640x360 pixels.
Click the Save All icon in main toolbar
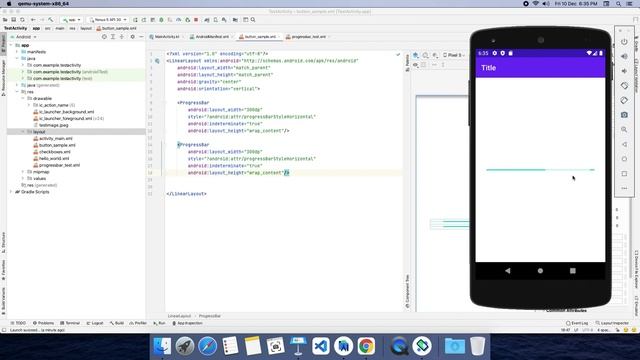(x=13, y=20)
